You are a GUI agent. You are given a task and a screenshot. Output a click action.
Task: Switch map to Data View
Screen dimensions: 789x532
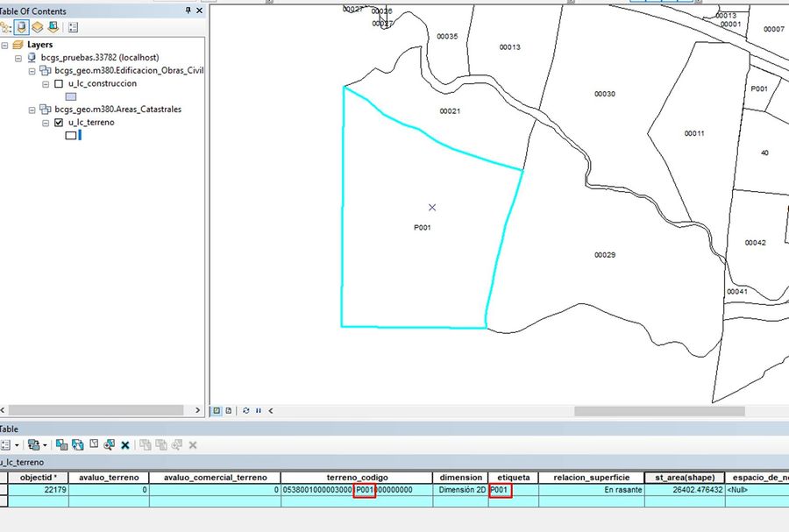217,410
